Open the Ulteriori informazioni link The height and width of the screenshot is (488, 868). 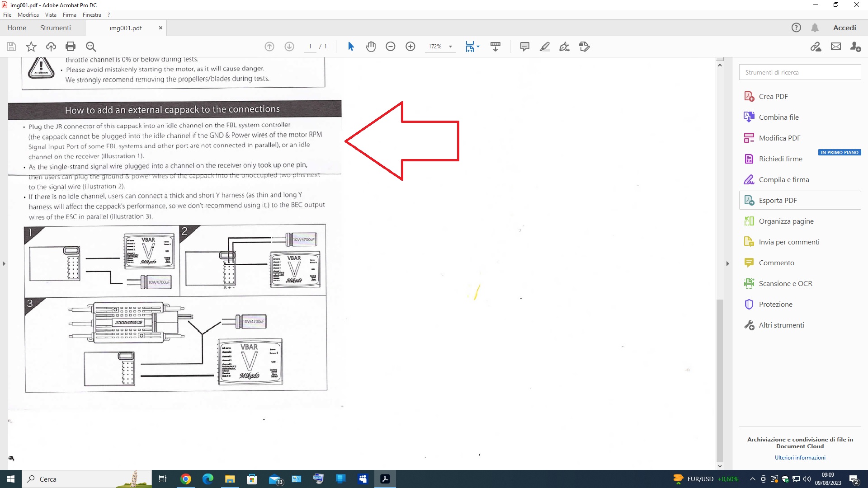(800, 458)
